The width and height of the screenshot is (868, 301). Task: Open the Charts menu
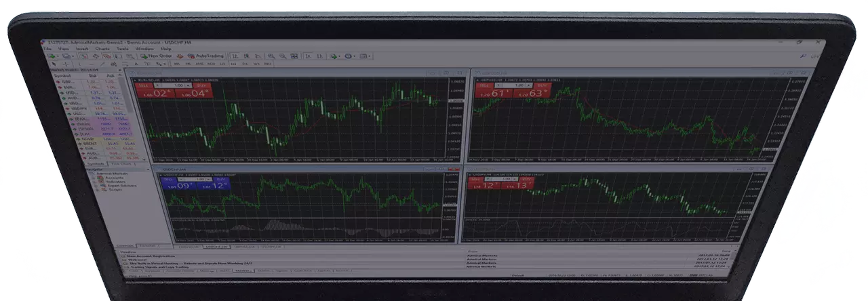pyautogui.click(x=102, y=49)
